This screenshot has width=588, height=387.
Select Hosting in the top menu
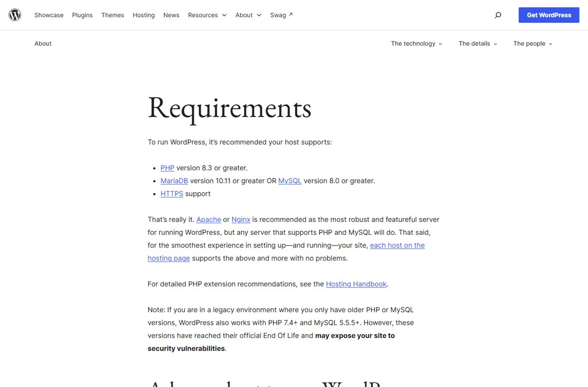click(144, 15)
